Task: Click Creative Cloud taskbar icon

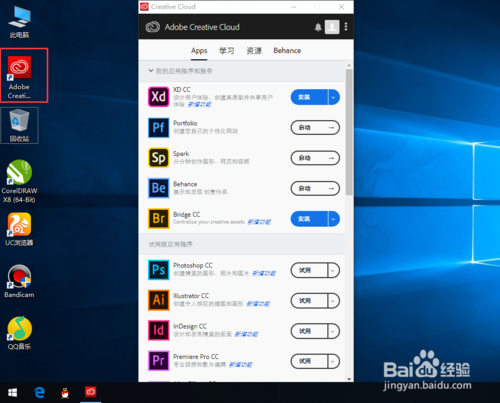Action: [x=91, y=392]
